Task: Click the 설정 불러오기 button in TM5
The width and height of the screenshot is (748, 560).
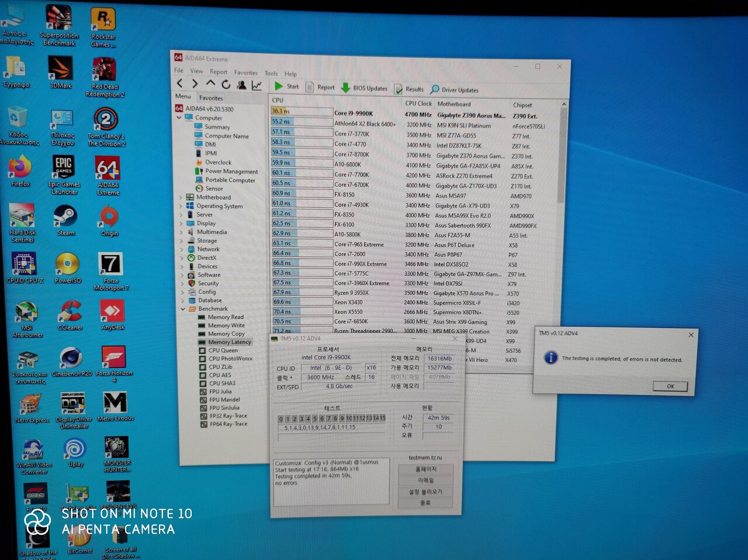Action: click(x=425, y=492)
